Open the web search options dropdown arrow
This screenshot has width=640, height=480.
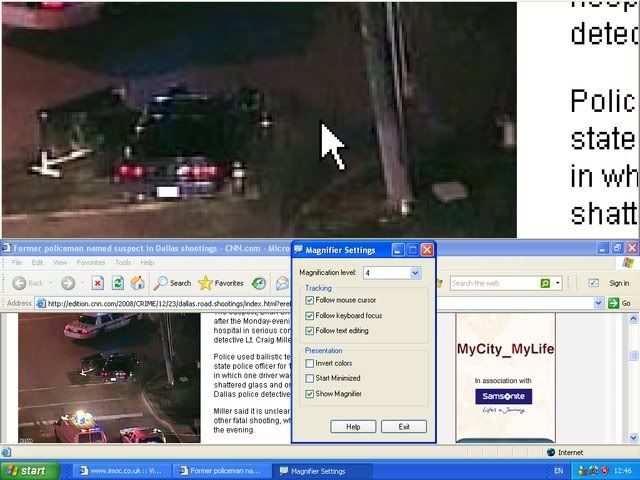[x=558, y=283]
